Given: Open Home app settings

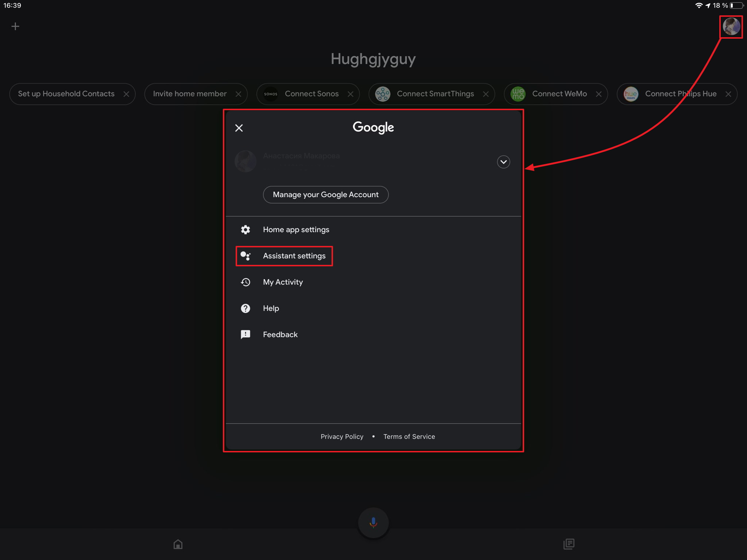Looking at the screenshot, I should click(296, 229).
